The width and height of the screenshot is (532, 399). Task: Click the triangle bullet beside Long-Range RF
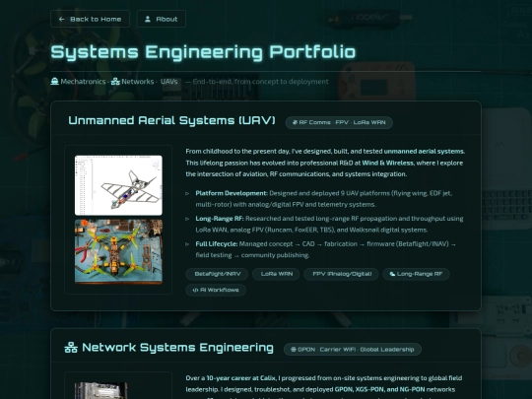coord(187,219)
